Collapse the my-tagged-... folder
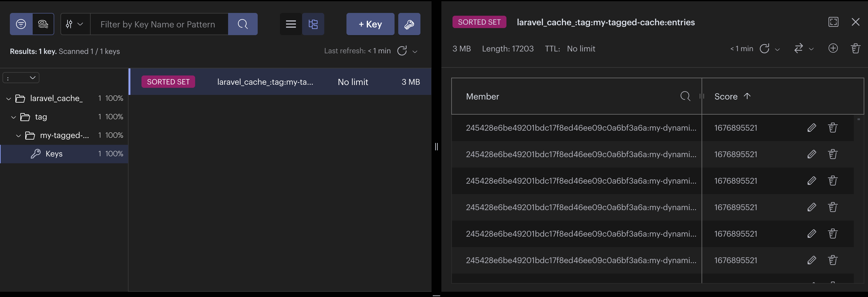 18,136
